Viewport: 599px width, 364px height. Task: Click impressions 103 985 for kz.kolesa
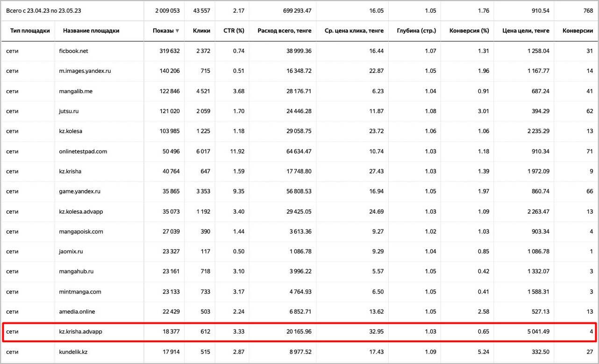coord(170,131)
